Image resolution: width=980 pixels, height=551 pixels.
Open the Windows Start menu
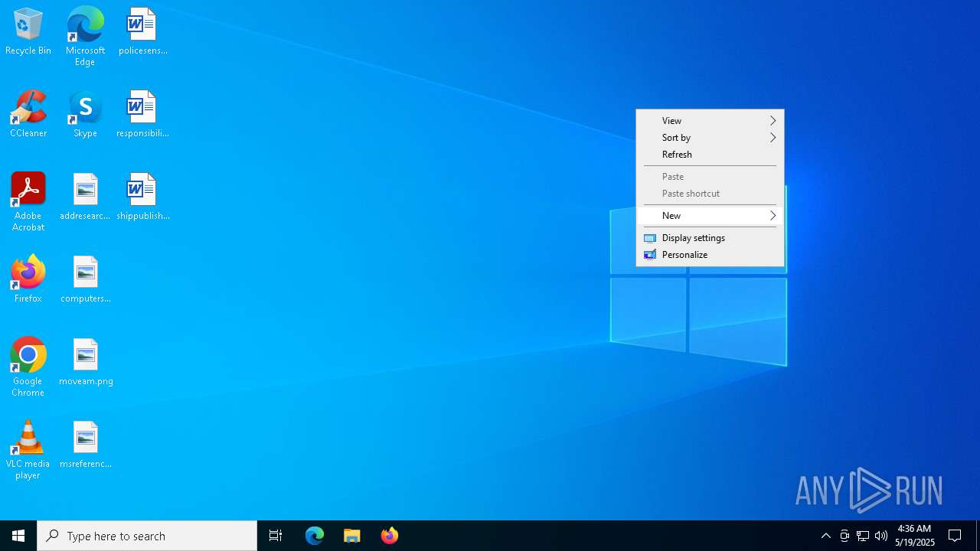pyautogui.click(x=18, y=536)
